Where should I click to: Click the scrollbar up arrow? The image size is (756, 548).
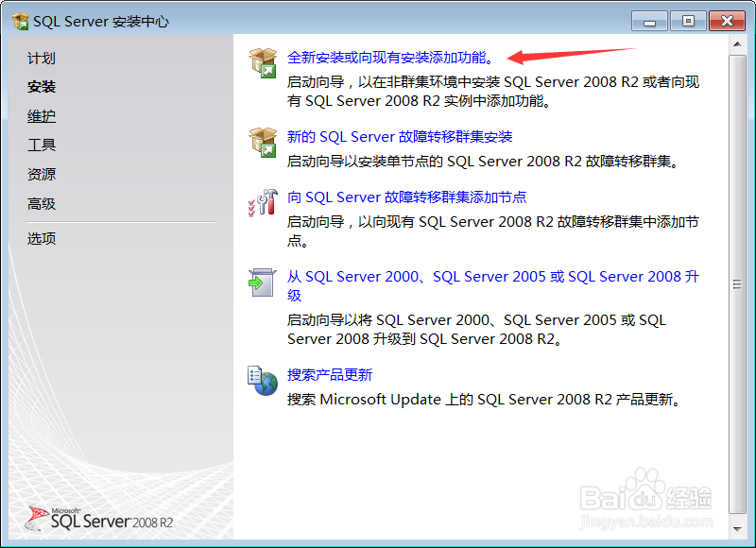(x=737, y=44)
